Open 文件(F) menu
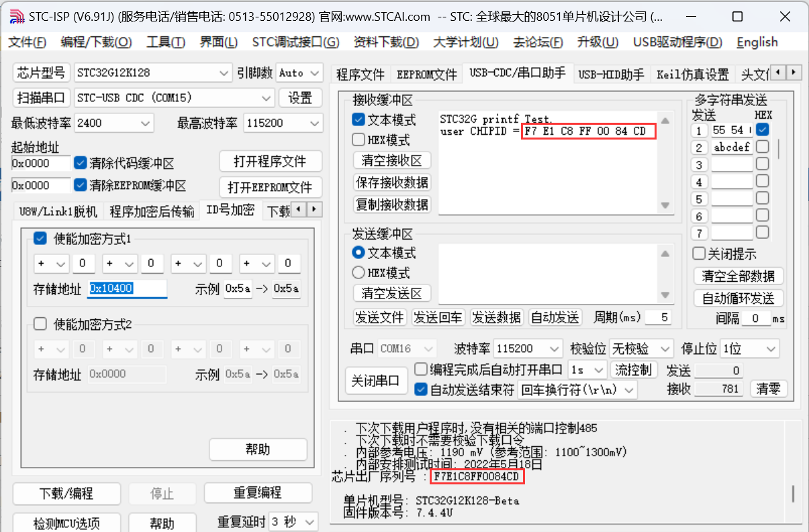This screenshot has height=532, width=809. (x=28, y=42)
